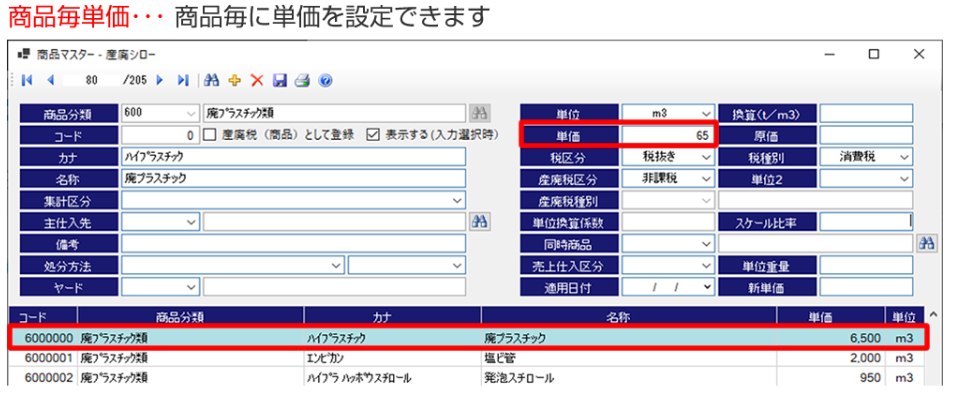Open 税種別 dropdown showing 消費税

click(x=866, y=157)
